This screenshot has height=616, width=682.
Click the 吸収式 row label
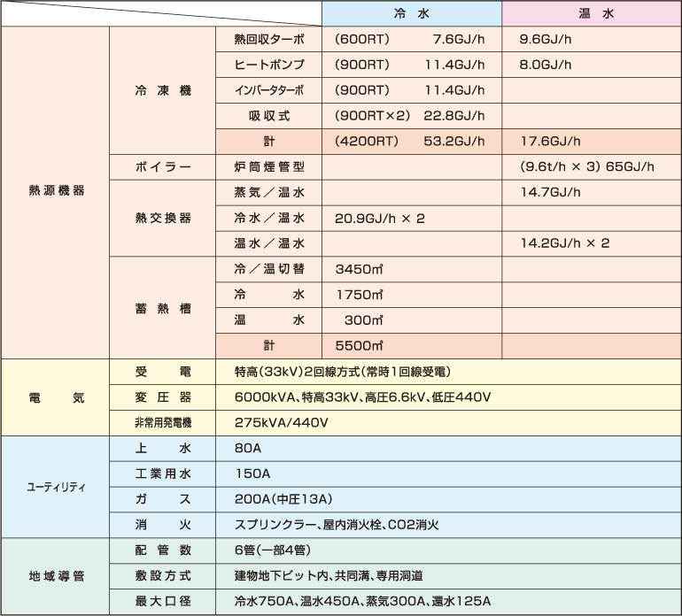pyautogui.click(x=268, y=115)
